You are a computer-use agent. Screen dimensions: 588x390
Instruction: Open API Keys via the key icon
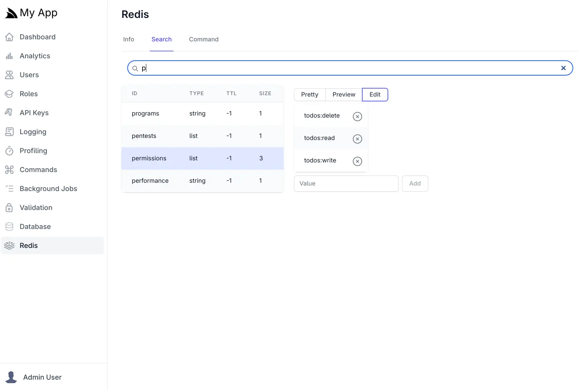[9, 112]
